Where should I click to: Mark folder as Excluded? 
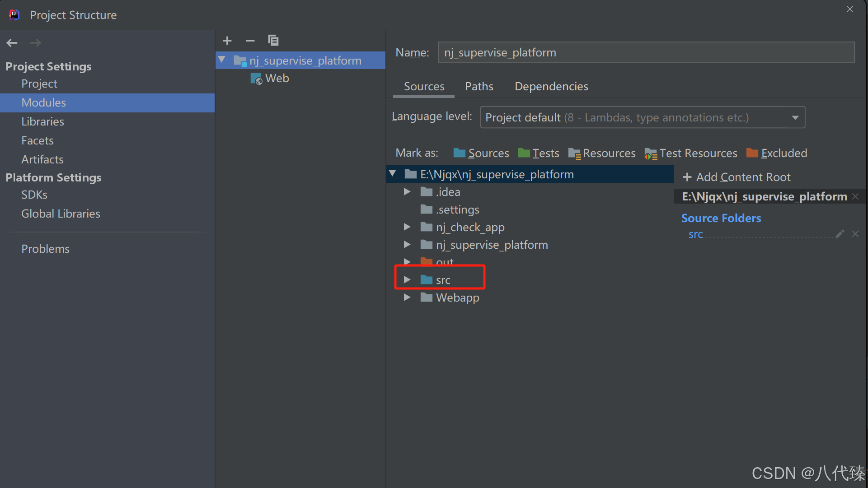coord(777,153)
